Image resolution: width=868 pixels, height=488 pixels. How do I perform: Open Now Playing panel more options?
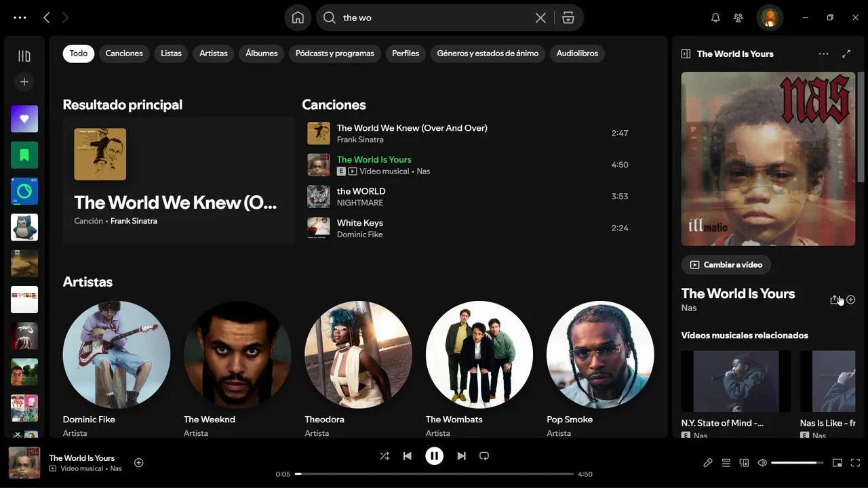(823, 54)
